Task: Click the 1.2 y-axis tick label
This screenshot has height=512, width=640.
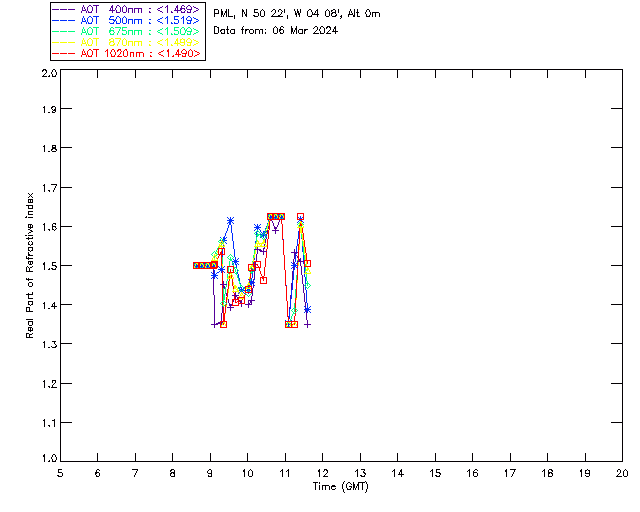Action: 49,384
